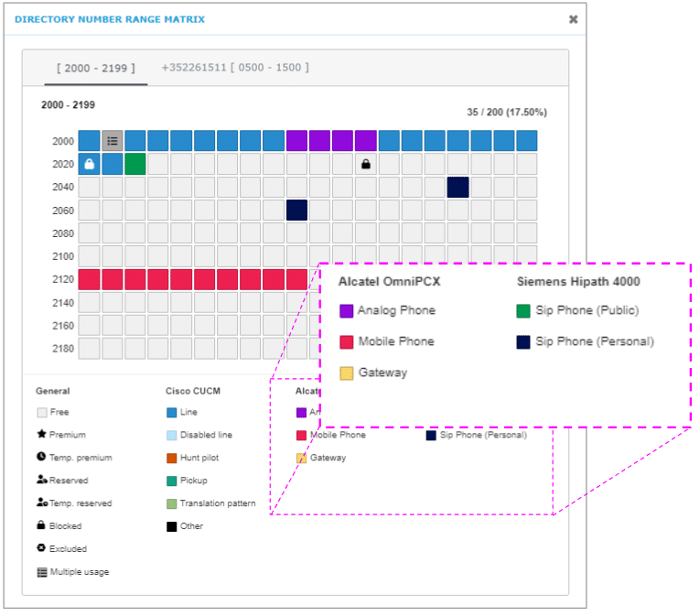
Task: Select the dark navy cell in row 2040
Action: (458, 187)
